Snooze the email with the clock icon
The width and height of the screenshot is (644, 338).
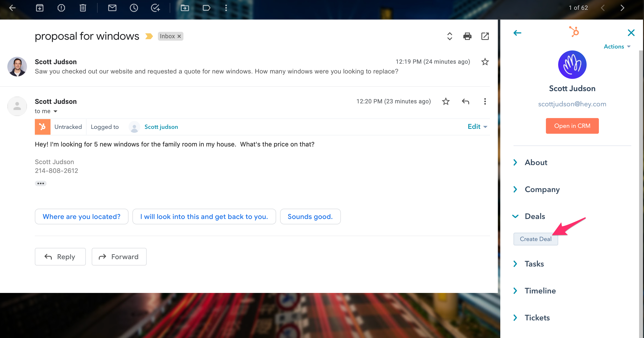click(x=134, y=8)
